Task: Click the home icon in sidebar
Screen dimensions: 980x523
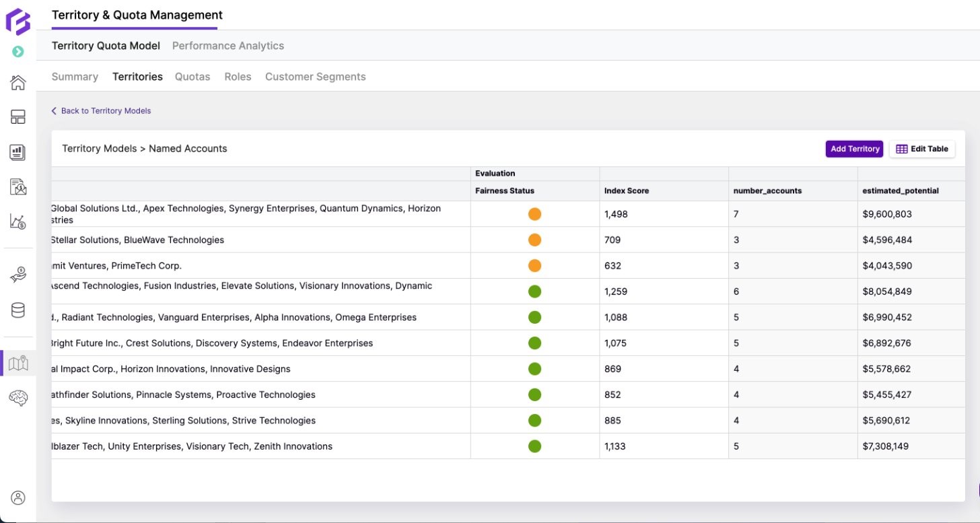Action: tap(18, 83)
